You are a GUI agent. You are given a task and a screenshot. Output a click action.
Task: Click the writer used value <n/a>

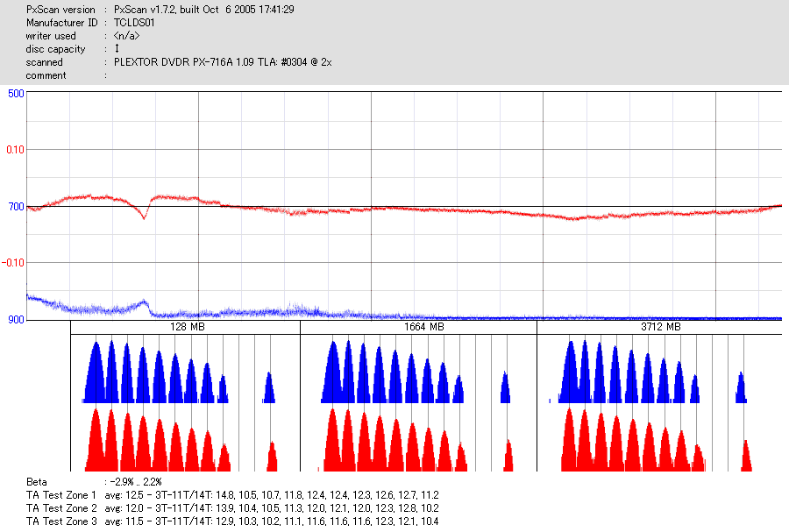coord(126,36)
